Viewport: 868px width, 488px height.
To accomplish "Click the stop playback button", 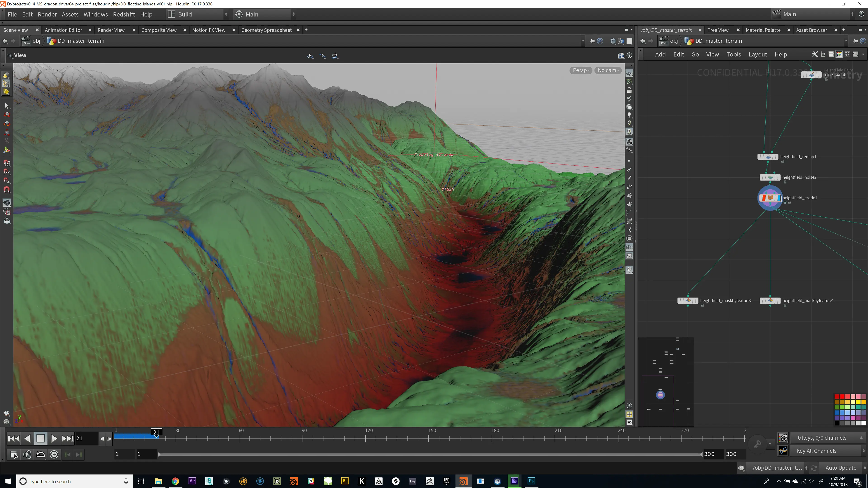I will (40, 438).
